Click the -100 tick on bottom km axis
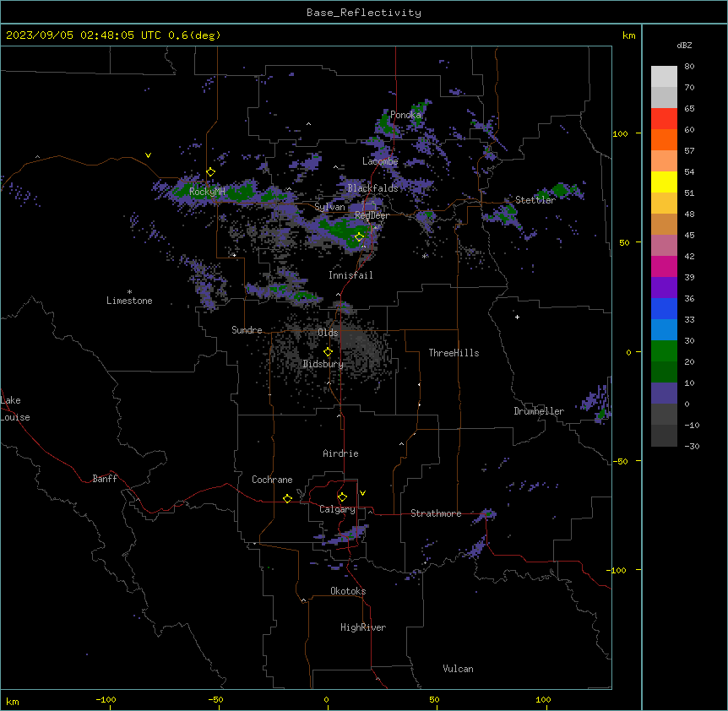Image resolution: width=728 pixels, height=711 pixels. (x=106, y=699)
